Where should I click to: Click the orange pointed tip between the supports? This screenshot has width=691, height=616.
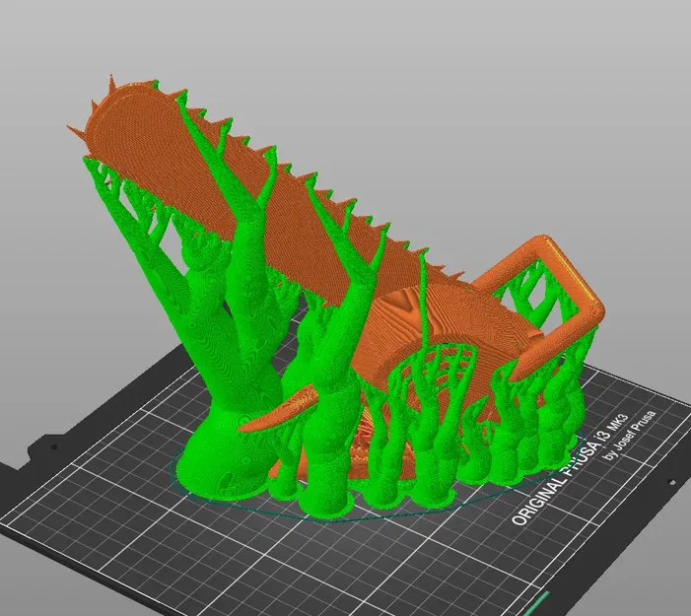(278, 409)
